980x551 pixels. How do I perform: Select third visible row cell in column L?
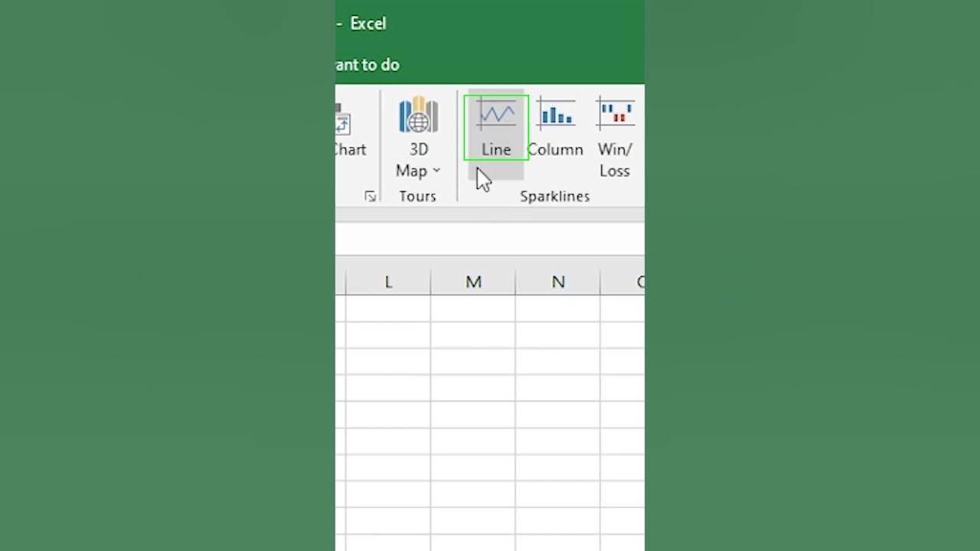pyautogui.click(x=388, y=362)
